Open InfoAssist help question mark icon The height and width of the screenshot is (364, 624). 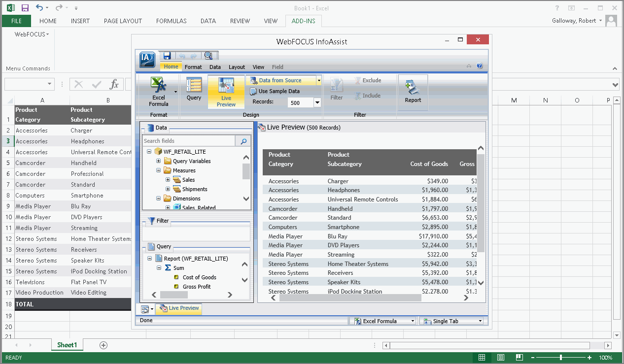pos(480,66)
